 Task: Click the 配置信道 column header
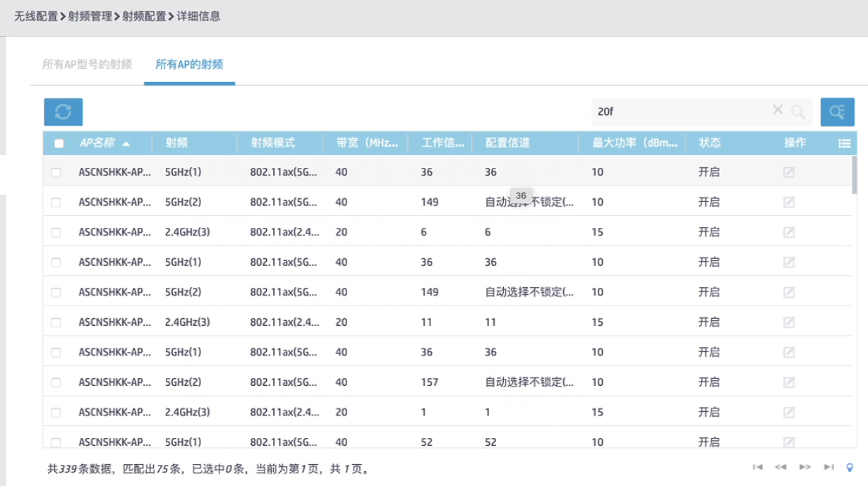(507, 142)
